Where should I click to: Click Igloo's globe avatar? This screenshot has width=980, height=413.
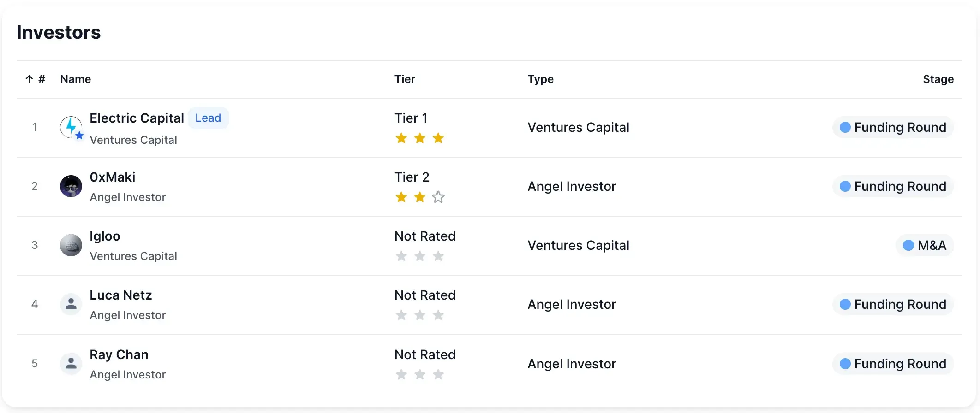click(71, 245)
